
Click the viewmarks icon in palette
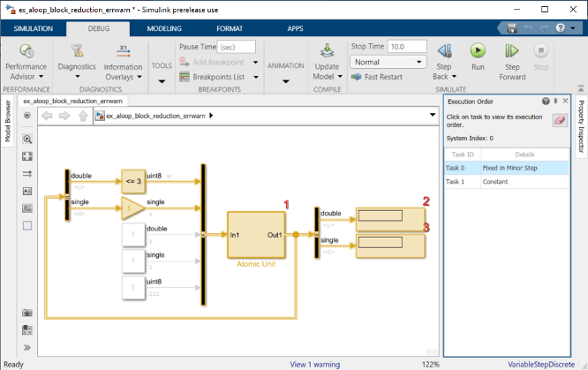[27, 330]
